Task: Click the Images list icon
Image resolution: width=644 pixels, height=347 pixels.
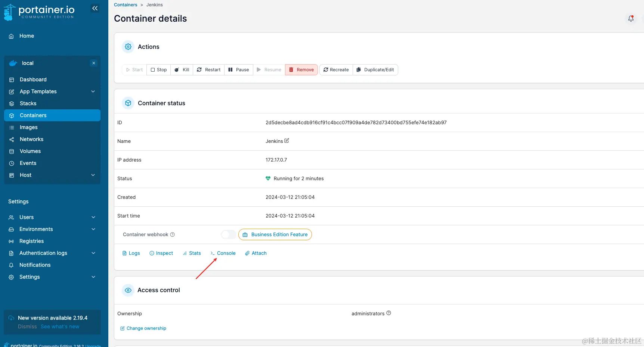Action: 12,128
